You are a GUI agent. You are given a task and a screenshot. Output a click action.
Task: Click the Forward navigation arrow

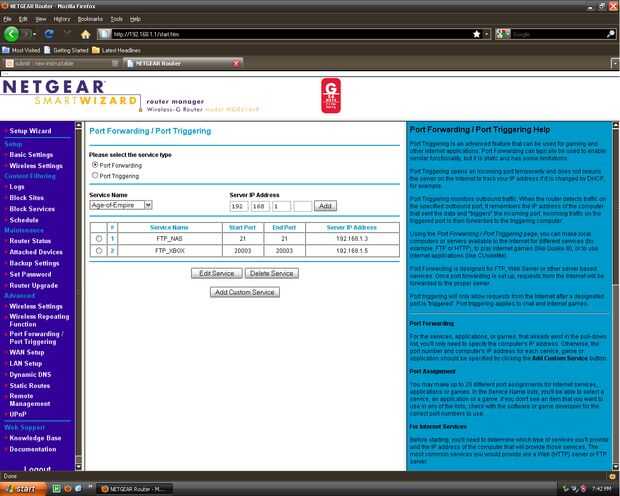click(26, 34)
